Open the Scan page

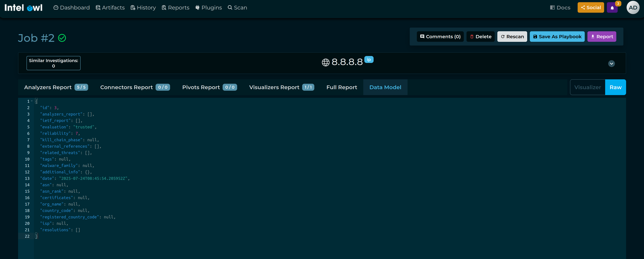237,8
